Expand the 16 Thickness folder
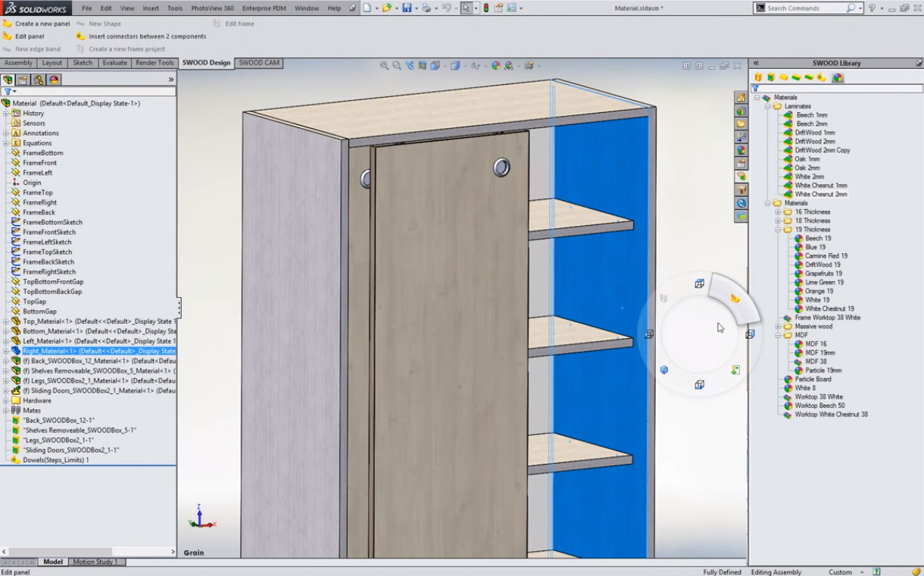 coord(778,212)
